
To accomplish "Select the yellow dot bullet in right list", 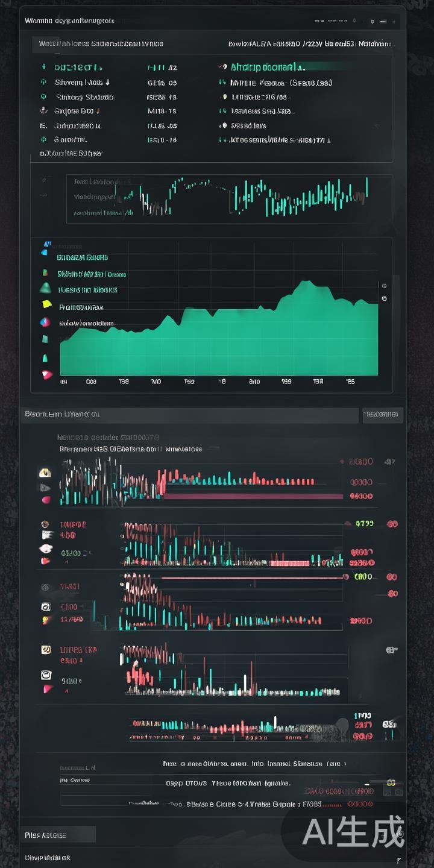I will (224, 96).
